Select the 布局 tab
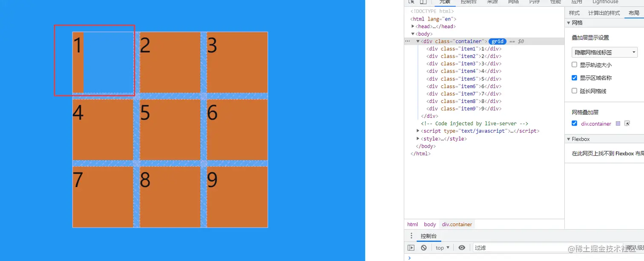 click(x=634, y=13)
